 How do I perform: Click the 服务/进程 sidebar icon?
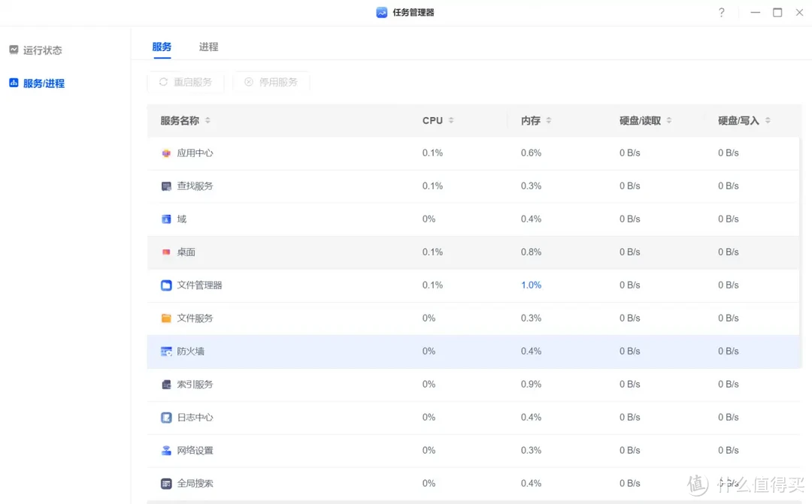[x=13, y=83]
